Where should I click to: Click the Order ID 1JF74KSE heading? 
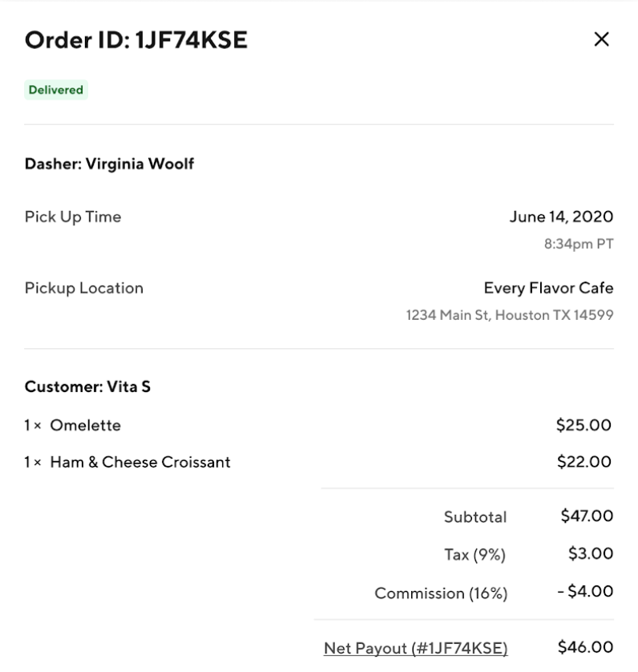[x=136, y=40]
